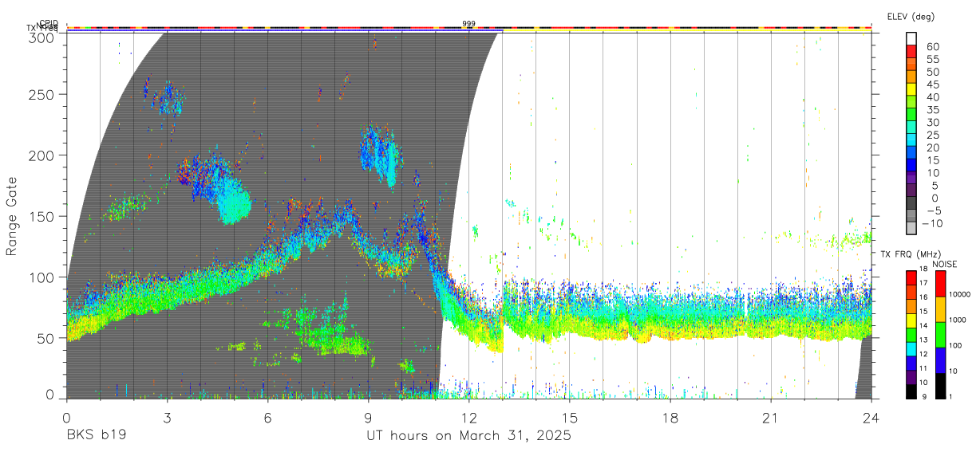Select the '100' label on the NOISE legend
980x452 pixels.
coord(955,346)
